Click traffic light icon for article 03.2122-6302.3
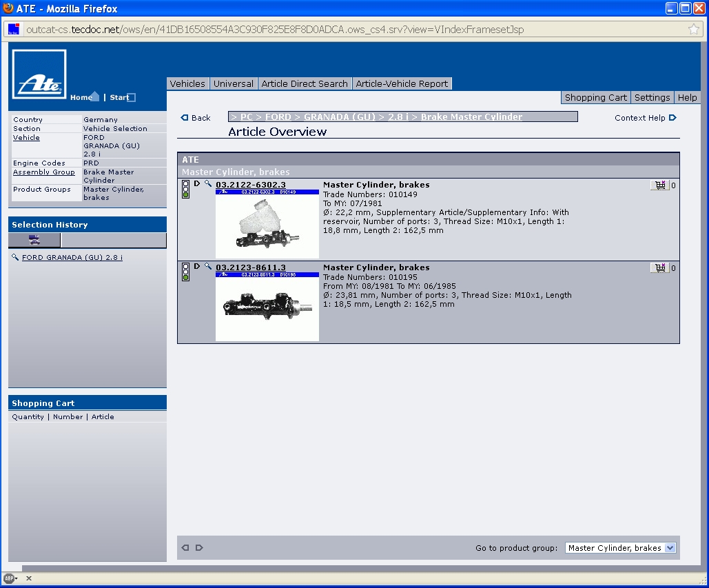Screen dimensions: 709x588 pos(185,189)
